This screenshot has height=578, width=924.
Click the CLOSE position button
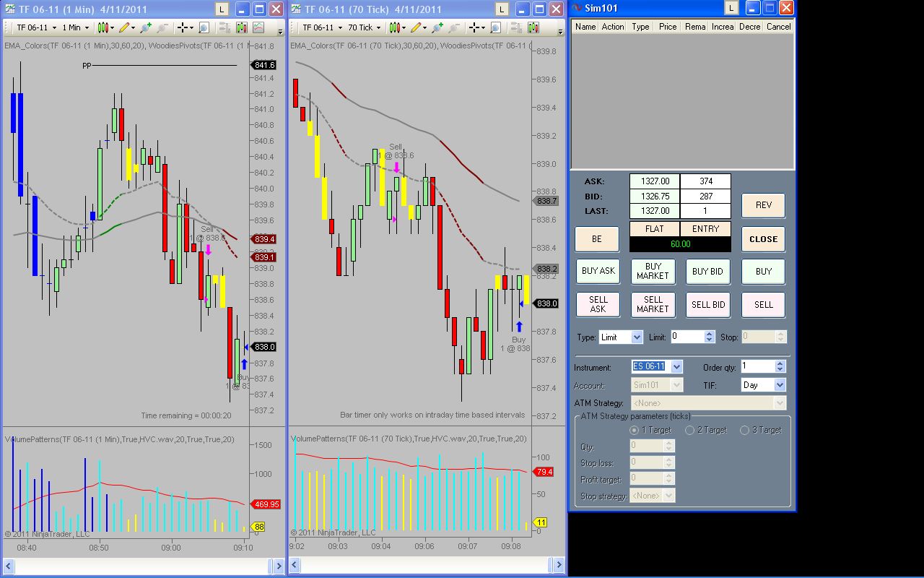click(763, 239)
